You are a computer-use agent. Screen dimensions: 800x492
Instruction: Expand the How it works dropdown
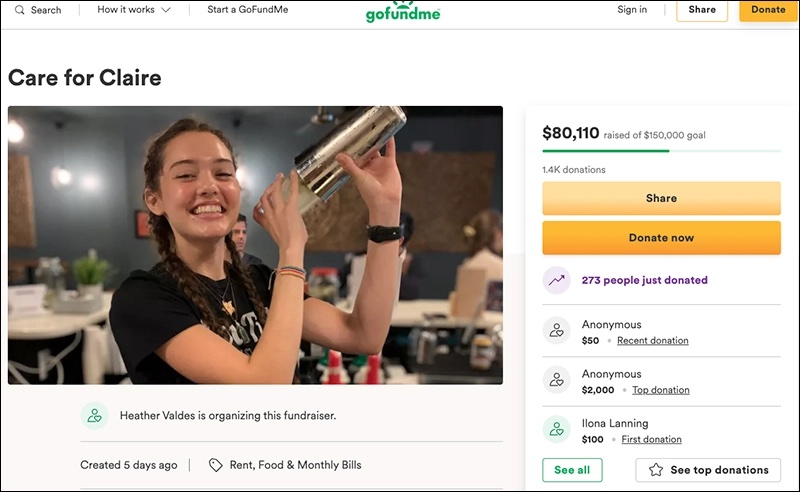[x=134, y=10]
